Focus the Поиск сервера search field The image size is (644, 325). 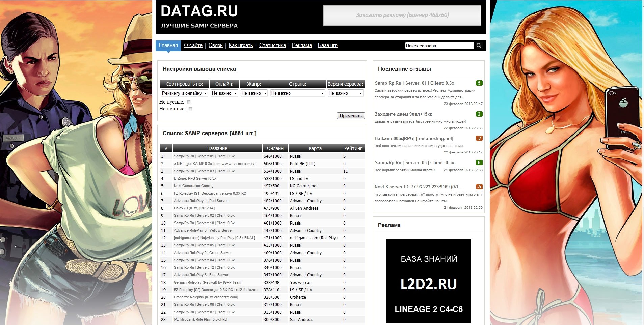click(x=439, y=46)
